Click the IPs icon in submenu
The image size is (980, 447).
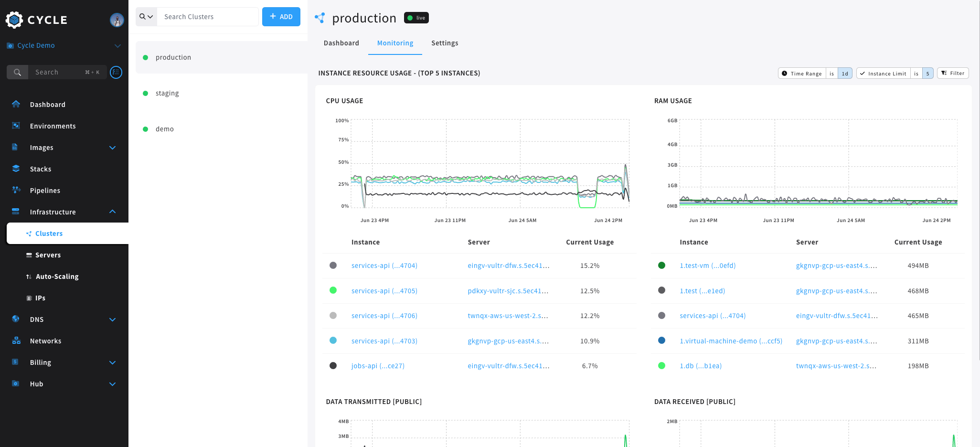29,298
